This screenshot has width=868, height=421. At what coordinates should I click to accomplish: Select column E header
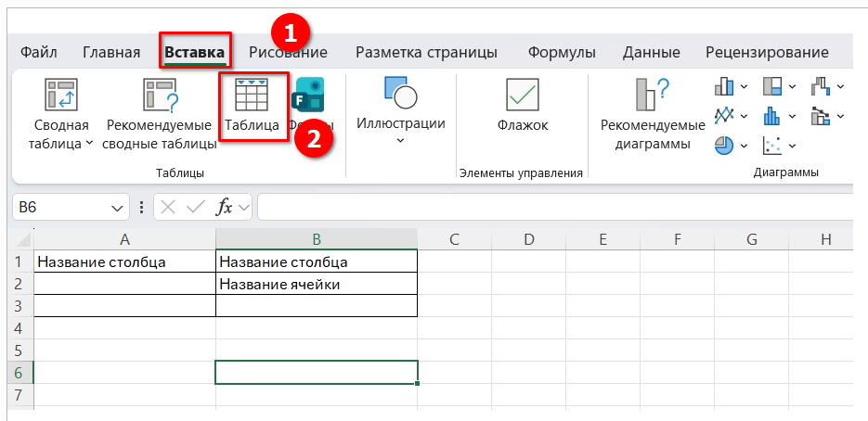tap(602, 239)
